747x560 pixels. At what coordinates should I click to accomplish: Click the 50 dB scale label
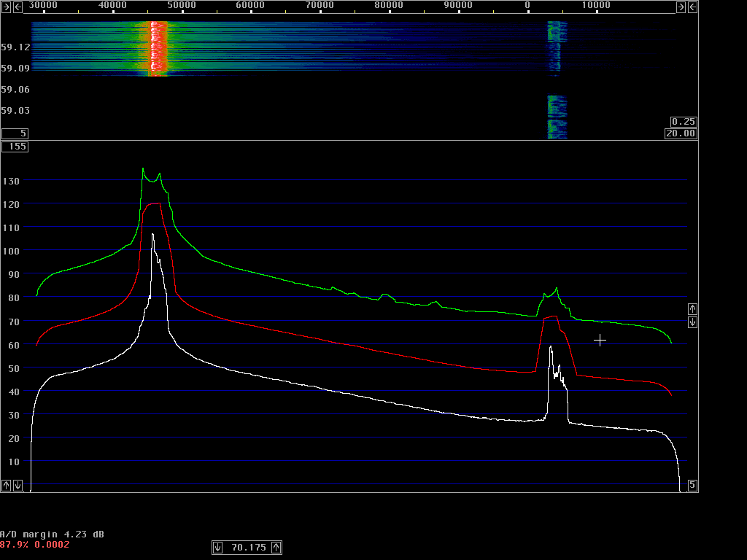tap(14, 368)
